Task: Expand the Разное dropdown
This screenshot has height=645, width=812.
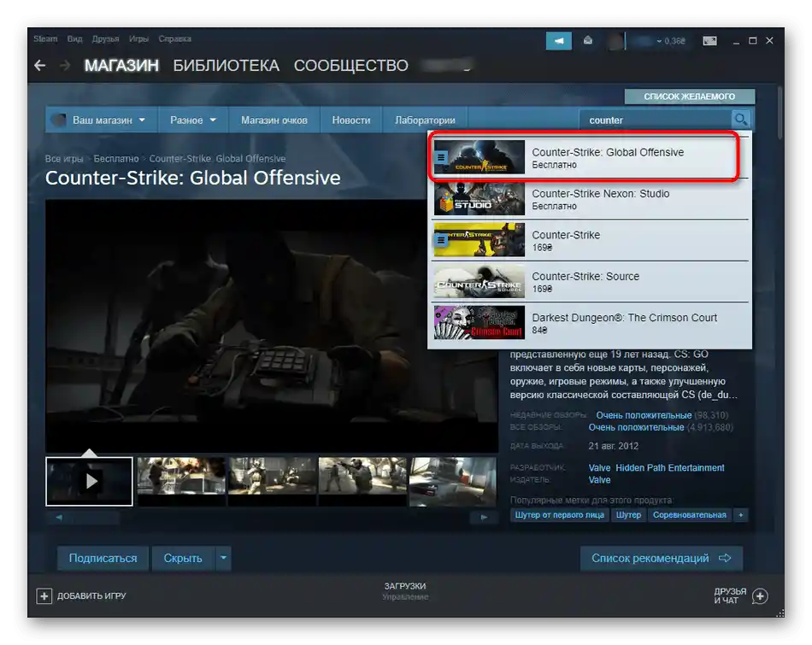Action: click(x=192, y=120)
